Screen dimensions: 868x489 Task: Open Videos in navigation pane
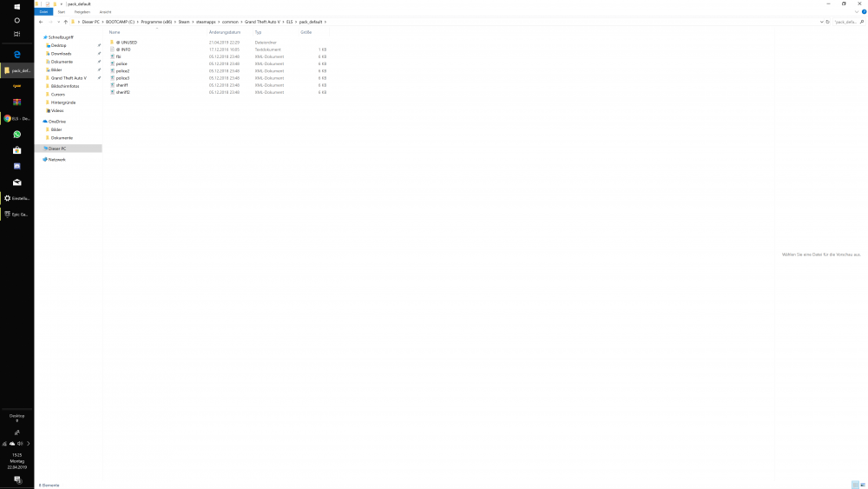click(57, 111)
